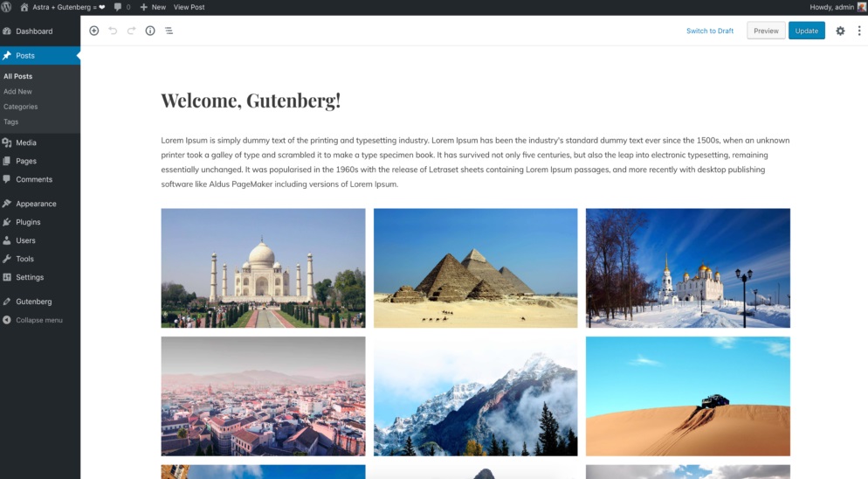Click the Settings sliders icon
Screen dimensions: 868x479
click(x=7, y=277)
